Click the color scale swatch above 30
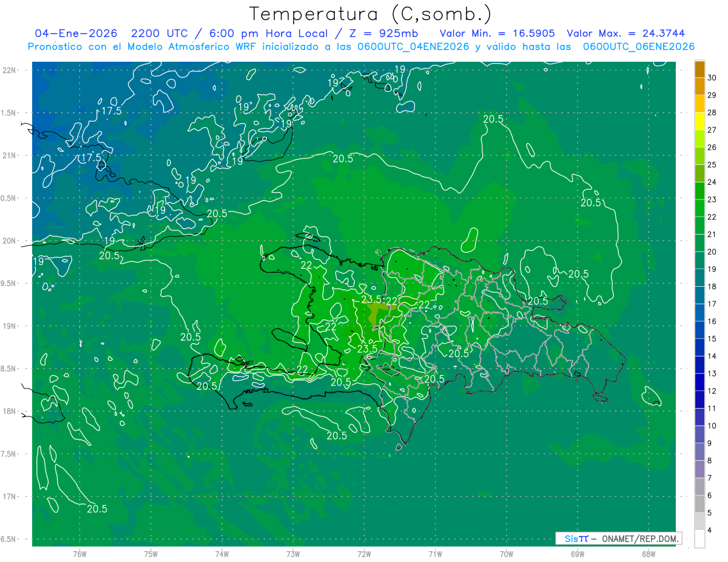This screenshot has height=562, width=728. 699,69
